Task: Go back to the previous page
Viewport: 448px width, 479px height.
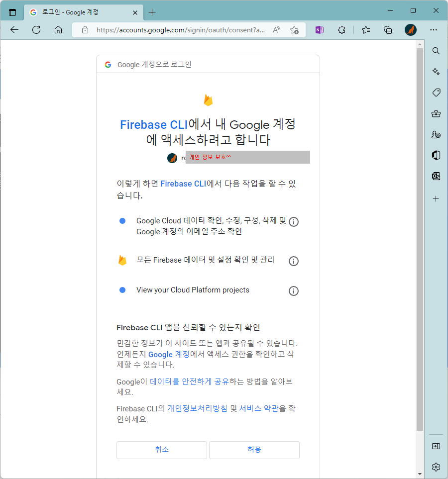Action: pos(14,30)
